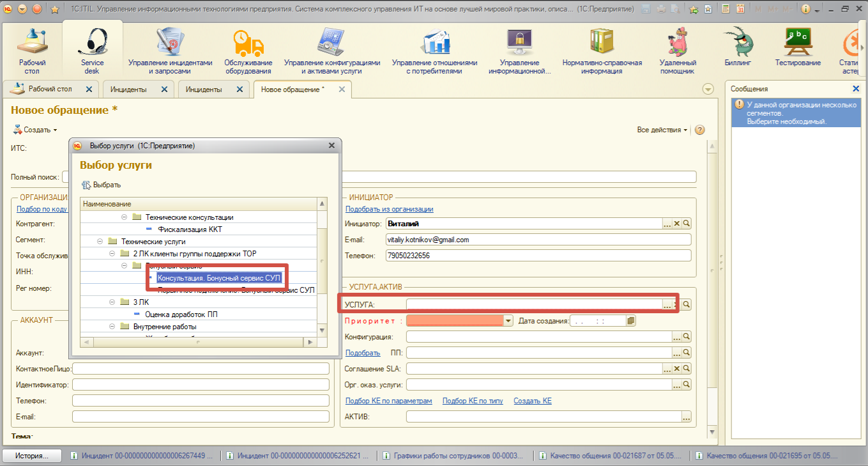
Task: Open the Тестирование blackboard section
Action: point(798,48)
